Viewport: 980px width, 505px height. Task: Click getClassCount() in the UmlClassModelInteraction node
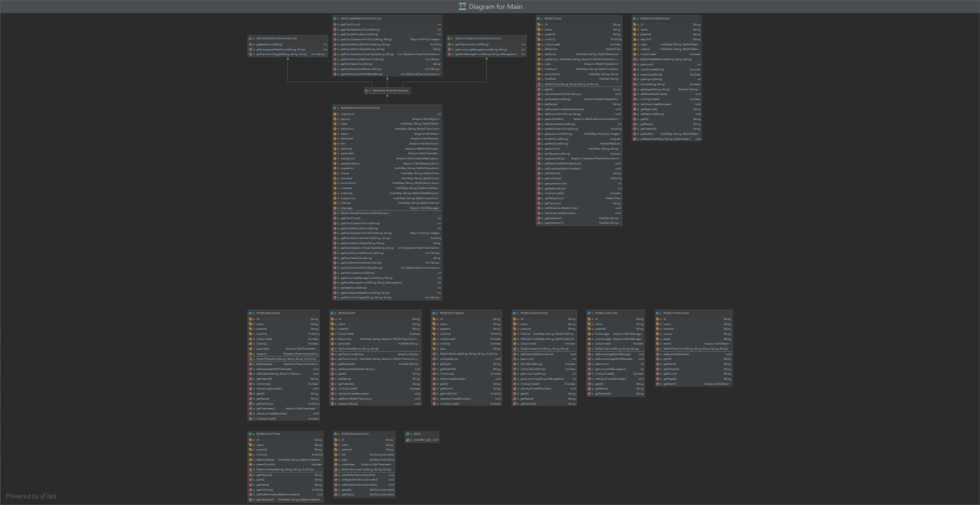[350, 24]
